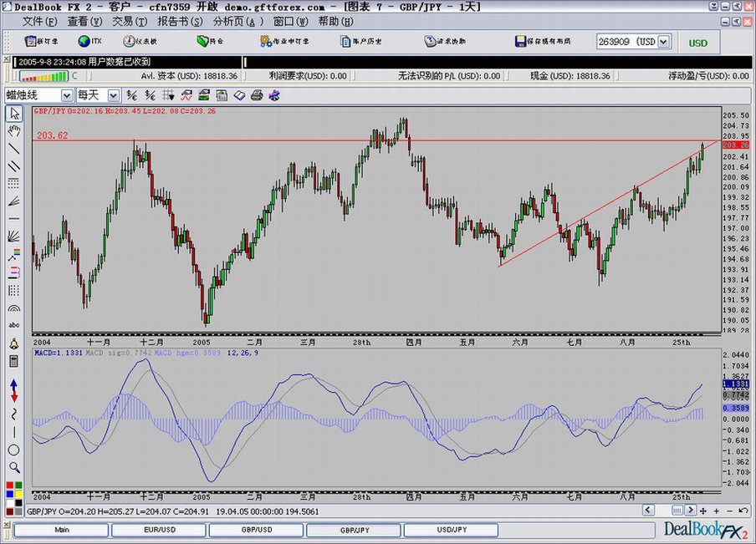Click the 新订单 new order button
The width and height of the screenshot is (756, 544).
click(42, 42)
